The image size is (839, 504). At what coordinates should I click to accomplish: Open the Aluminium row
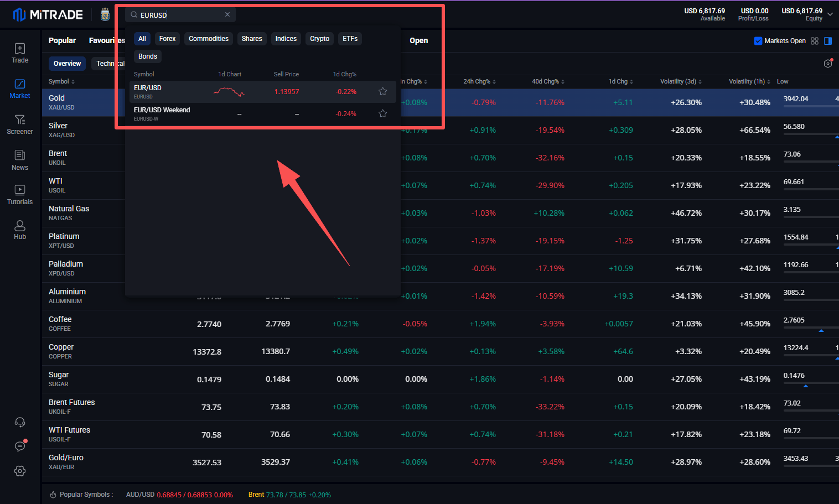point(441,296)
